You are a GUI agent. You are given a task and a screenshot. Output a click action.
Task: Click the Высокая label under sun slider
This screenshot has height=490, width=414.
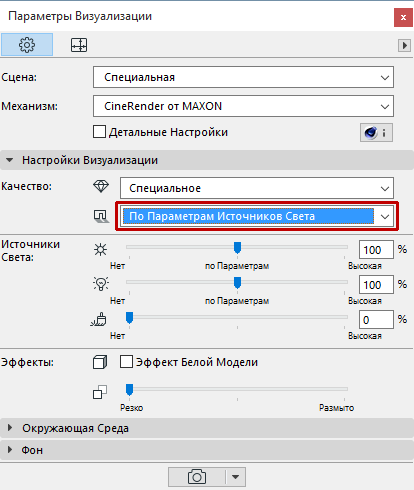(x=365, y=266)
